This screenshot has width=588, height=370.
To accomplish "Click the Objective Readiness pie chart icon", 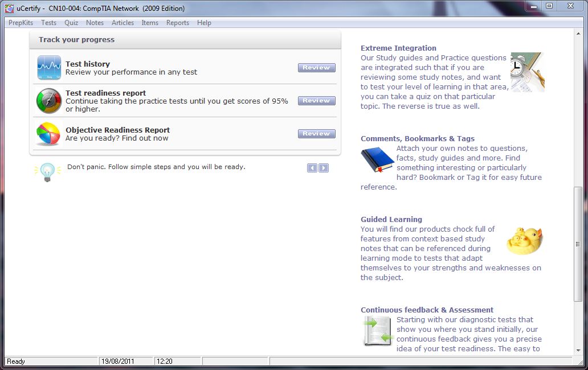I will [x=48, y=134].
